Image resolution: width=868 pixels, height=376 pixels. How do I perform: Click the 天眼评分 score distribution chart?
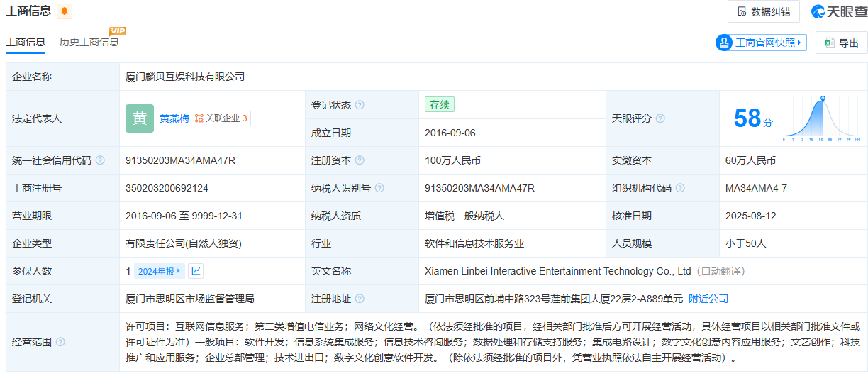click(821, 118)
